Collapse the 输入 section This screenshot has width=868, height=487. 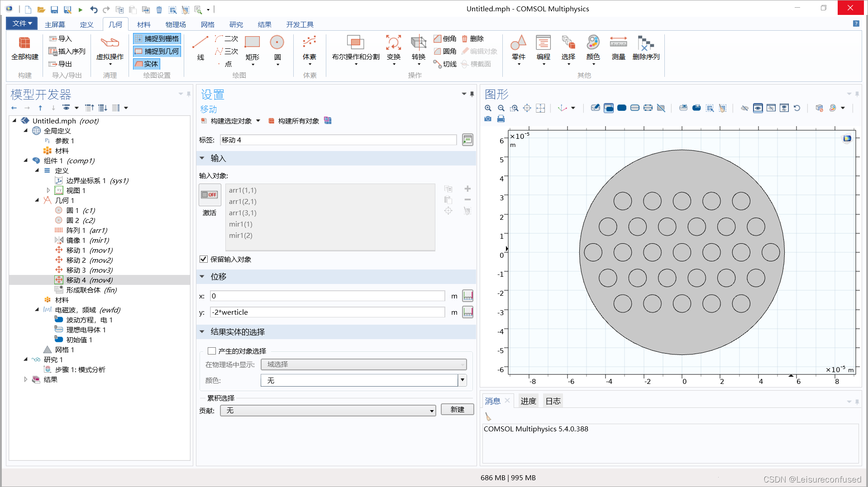coord(202,158)
